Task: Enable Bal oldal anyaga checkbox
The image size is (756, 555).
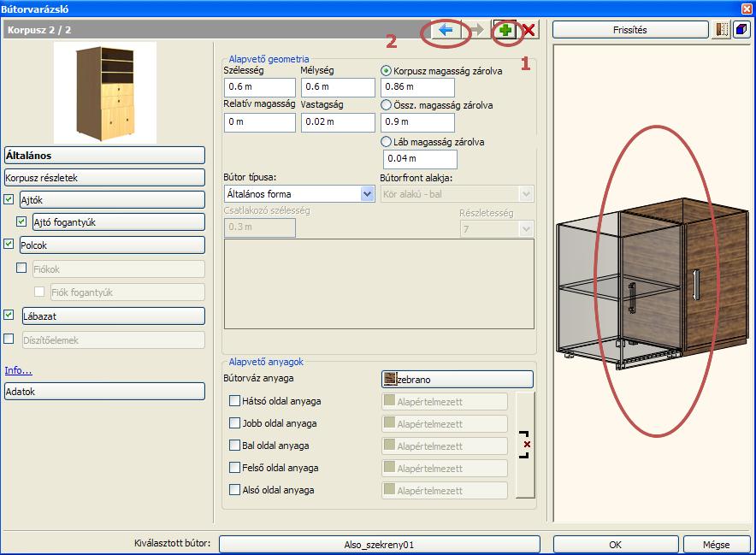Action: click(234, 445)
